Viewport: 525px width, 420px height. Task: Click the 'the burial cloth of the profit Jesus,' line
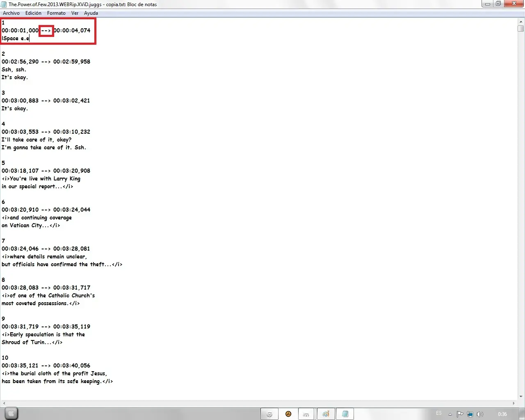[55, 373]
